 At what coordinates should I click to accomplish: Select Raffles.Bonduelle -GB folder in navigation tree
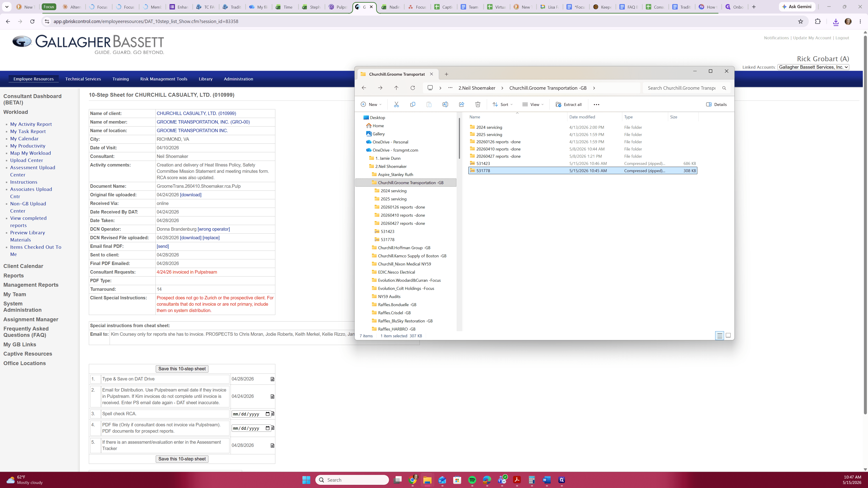click(397, 305)
